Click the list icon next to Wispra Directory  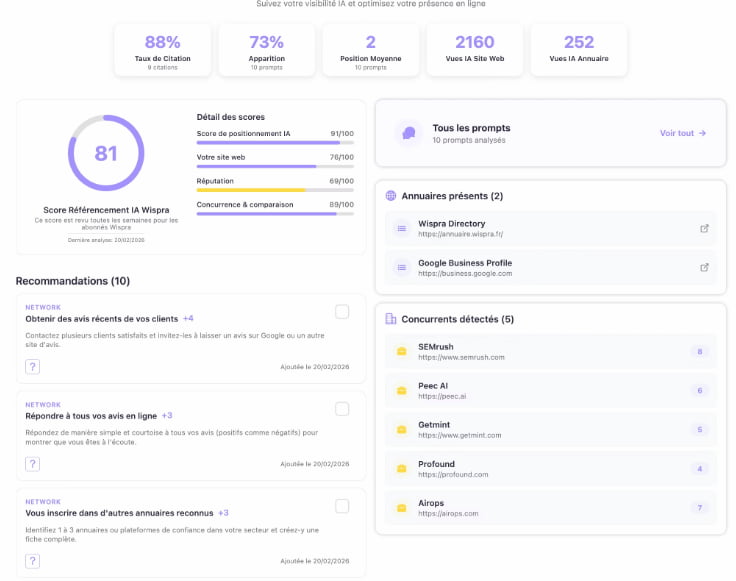click(x=402, y=229)
